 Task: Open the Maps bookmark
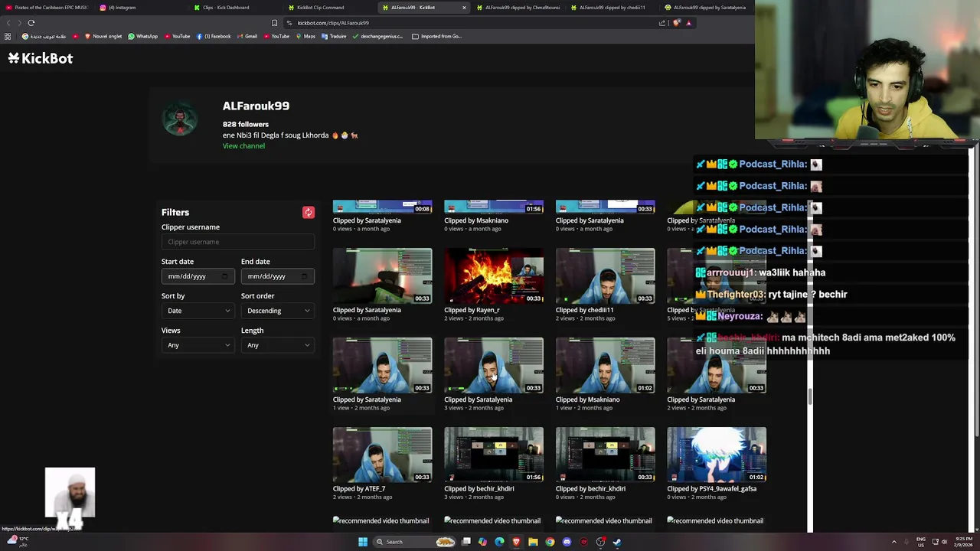[x=305, y=36]
